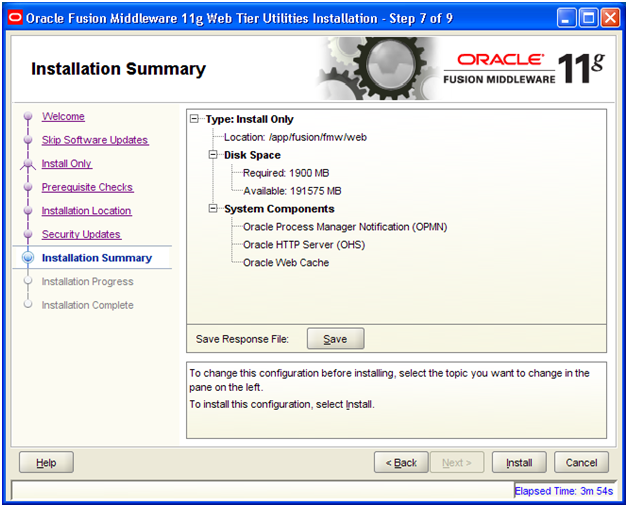Open Installation Location step link

(x=87, y=211)
